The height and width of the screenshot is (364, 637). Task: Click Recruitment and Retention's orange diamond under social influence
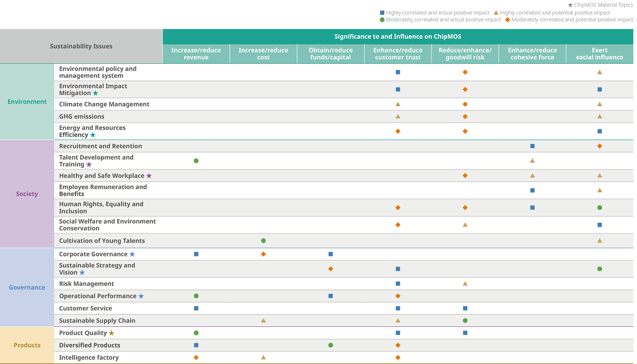point(600,146)
